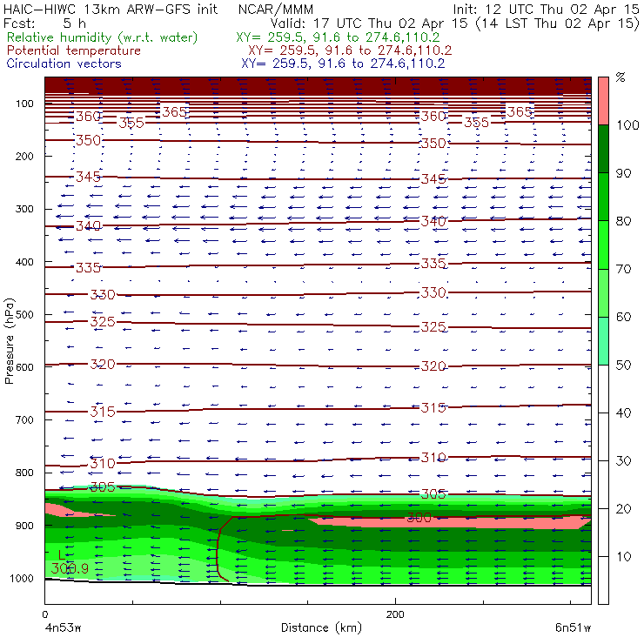
Task: Click the 50–60% mint colorbar segment
Action: [x=603, y=341]
